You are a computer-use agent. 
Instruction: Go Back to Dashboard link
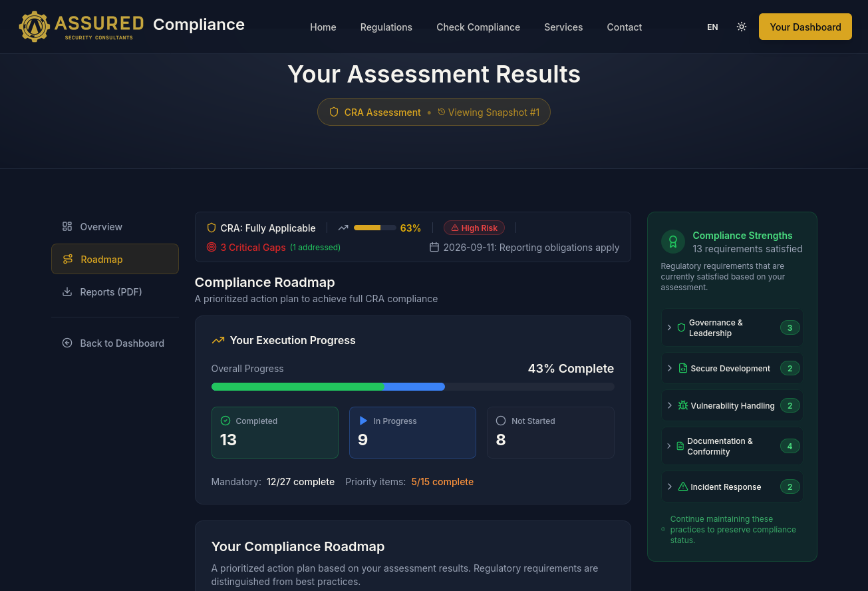point(115,343)
